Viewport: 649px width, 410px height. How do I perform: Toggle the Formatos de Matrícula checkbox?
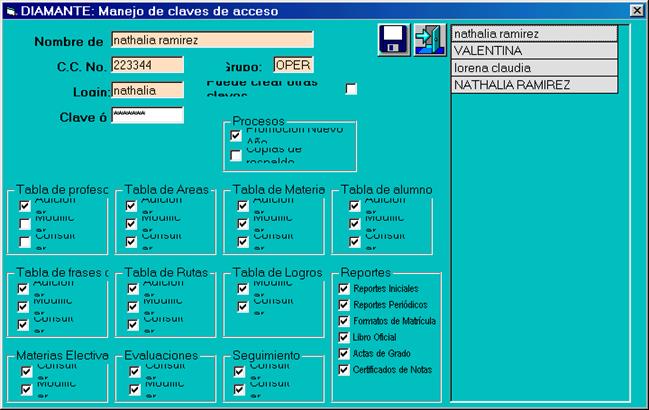point(344,321)
